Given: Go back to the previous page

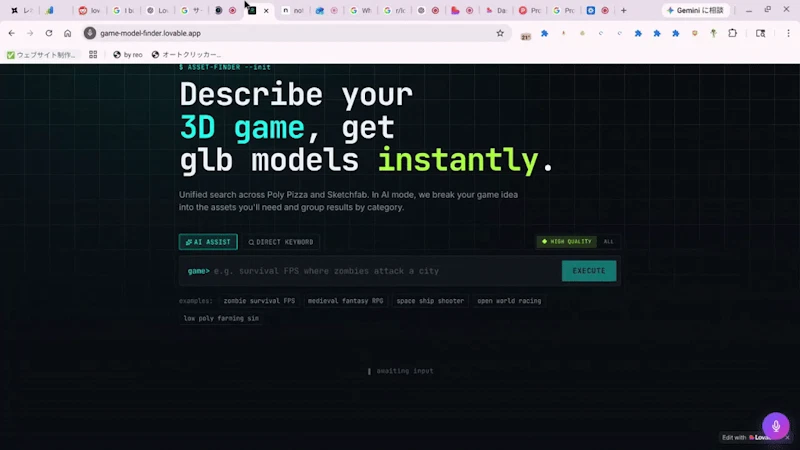Looking at the screenshot, I should click(x=12, y=33).
